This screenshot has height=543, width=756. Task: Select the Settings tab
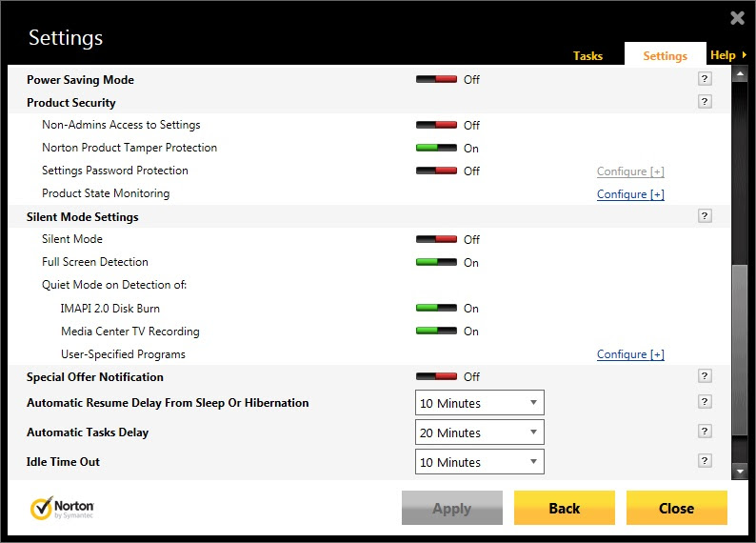pyautogui.click(x=665, y=55)
